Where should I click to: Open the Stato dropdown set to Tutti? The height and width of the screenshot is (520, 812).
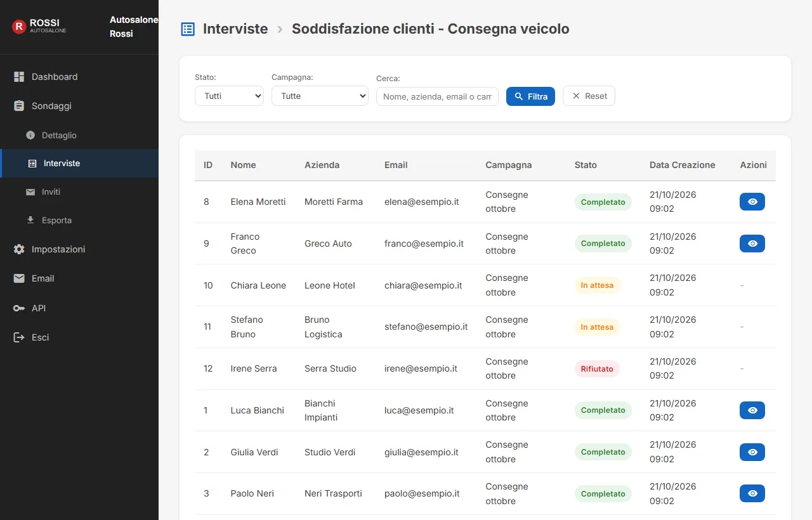point(229,96)
